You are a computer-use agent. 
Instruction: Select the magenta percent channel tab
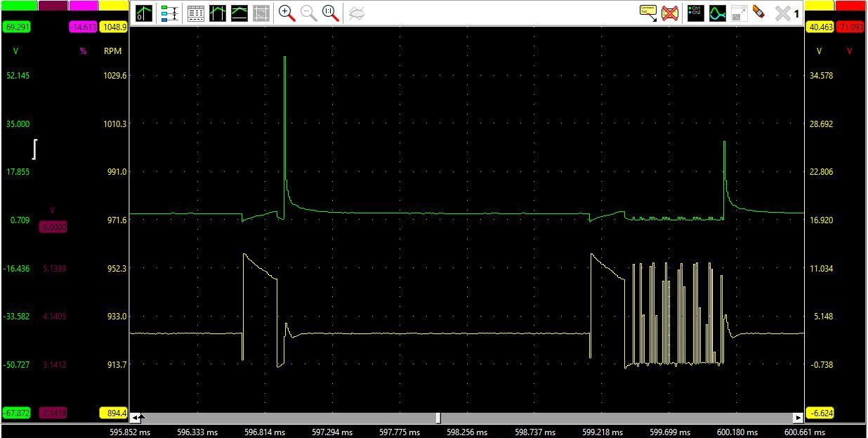click(x=84, y=5)
